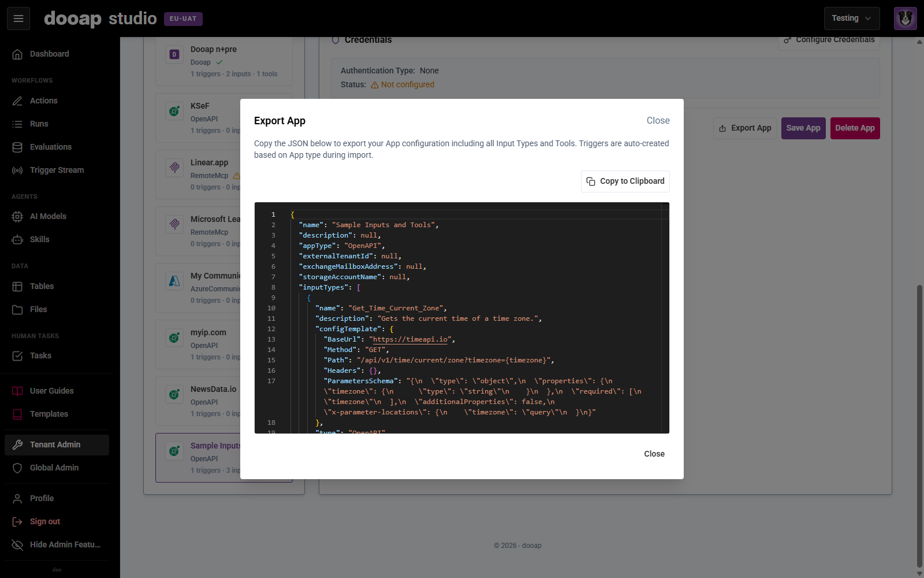This screenshot has width=924, height=578.
Task: Click Configure Credentials button
Action: (829, 40)
